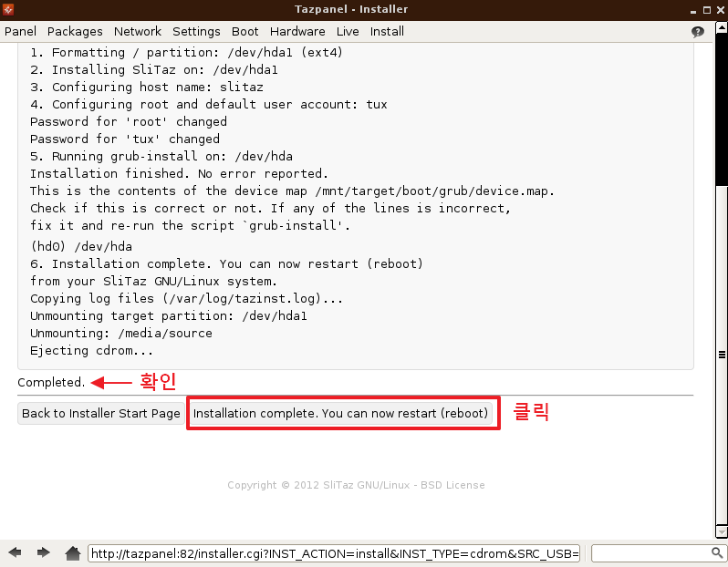Click the URL address field
Screen dimensions: 728x567
pyautogui.click(x=334, y=553)
